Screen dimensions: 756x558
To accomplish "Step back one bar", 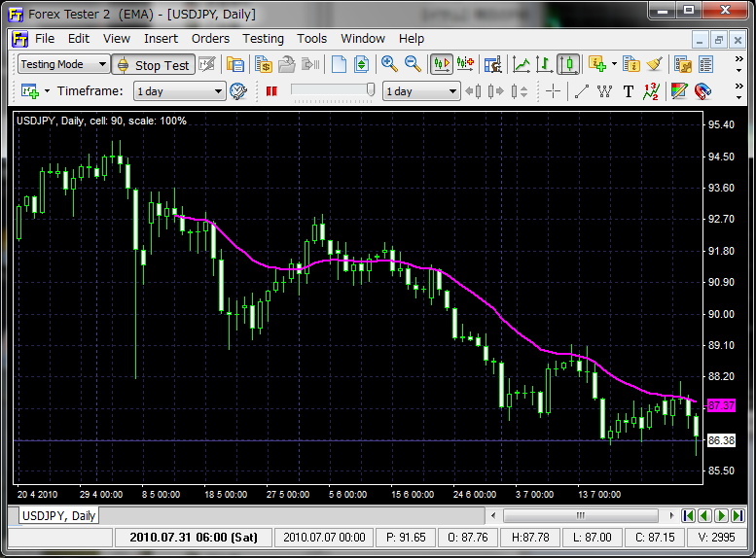I will pos(473,91).
